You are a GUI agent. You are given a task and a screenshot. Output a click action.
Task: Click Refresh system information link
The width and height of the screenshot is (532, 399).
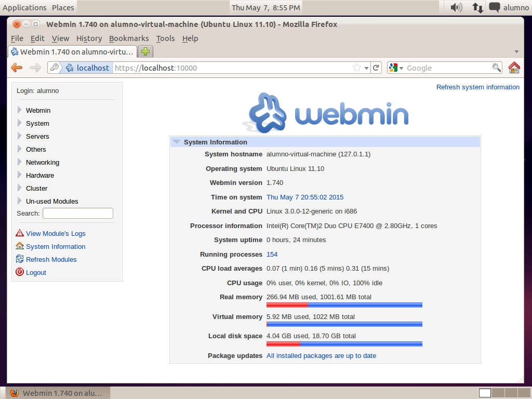tap(478, 87)
